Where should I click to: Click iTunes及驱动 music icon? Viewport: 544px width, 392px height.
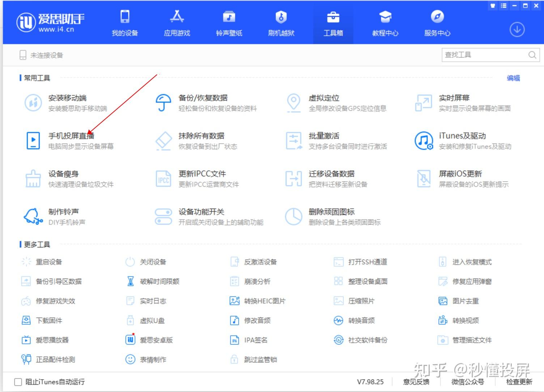[424, 141]
